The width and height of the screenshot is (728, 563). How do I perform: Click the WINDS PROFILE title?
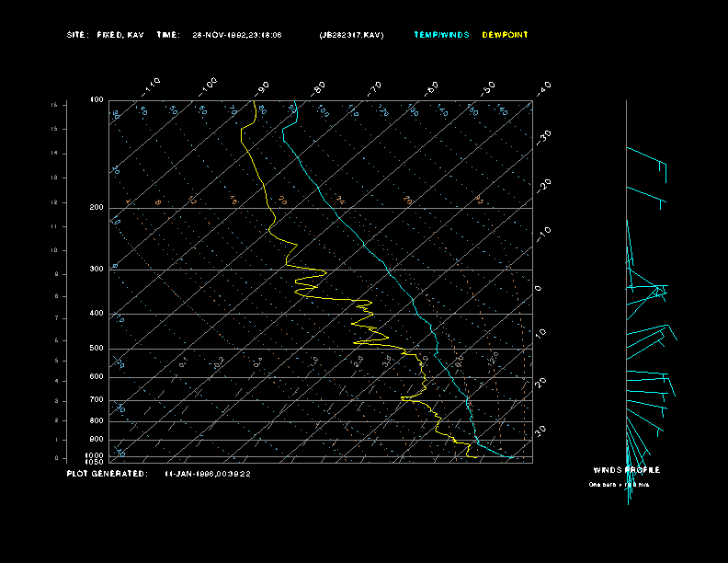click(626, 470)
